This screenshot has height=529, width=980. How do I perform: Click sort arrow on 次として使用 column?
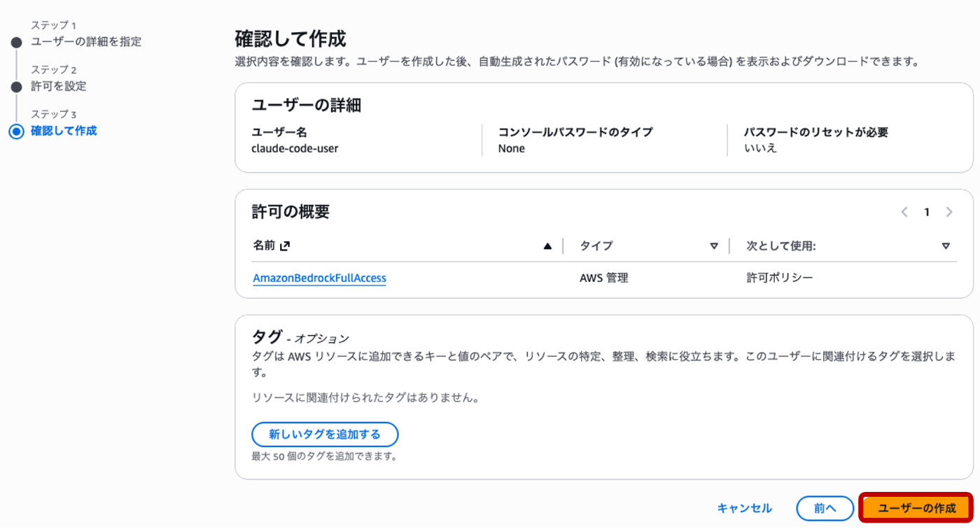pos(946,246)
